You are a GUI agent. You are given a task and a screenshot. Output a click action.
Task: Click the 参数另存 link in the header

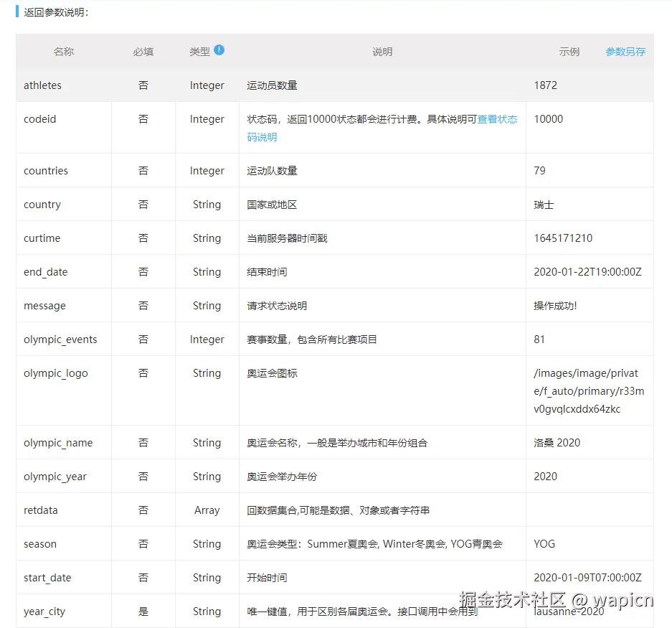point(624,51)
